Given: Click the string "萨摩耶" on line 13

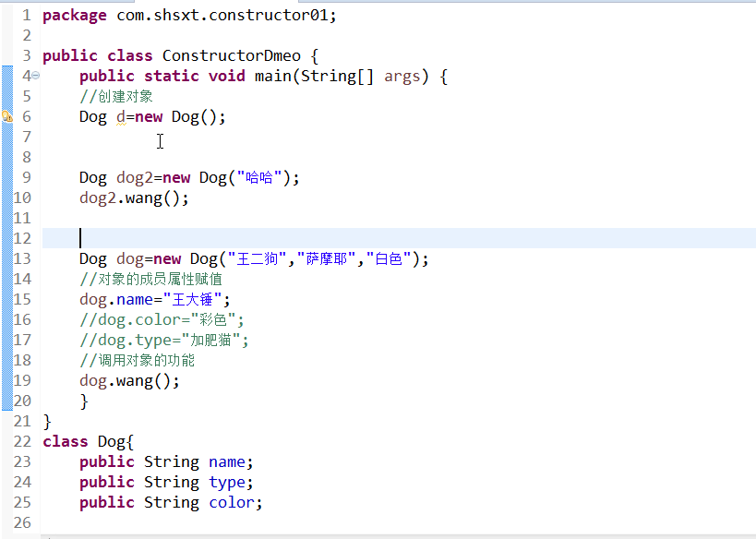Looking at the screenshot, I should 327,259.
